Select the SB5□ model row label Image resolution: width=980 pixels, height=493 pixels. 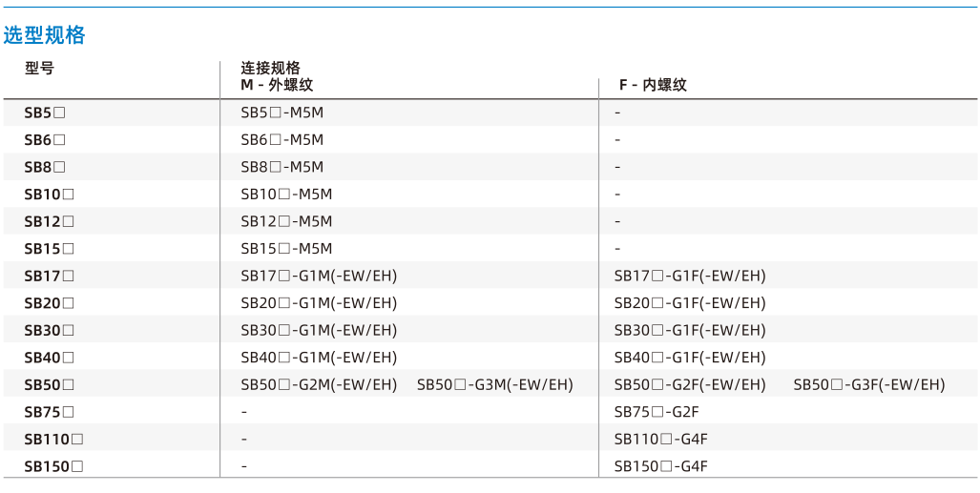(x=45, y=113)
